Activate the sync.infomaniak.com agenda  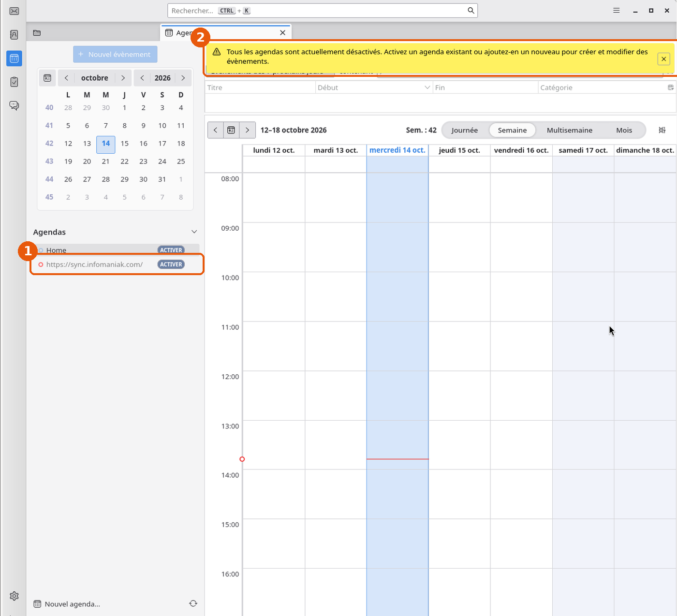tap(171, 264)
